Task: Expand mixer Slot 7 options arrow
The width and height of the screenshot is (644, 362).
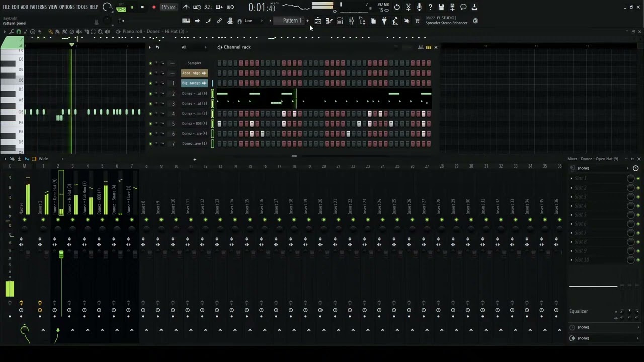Action: point(571,233)
